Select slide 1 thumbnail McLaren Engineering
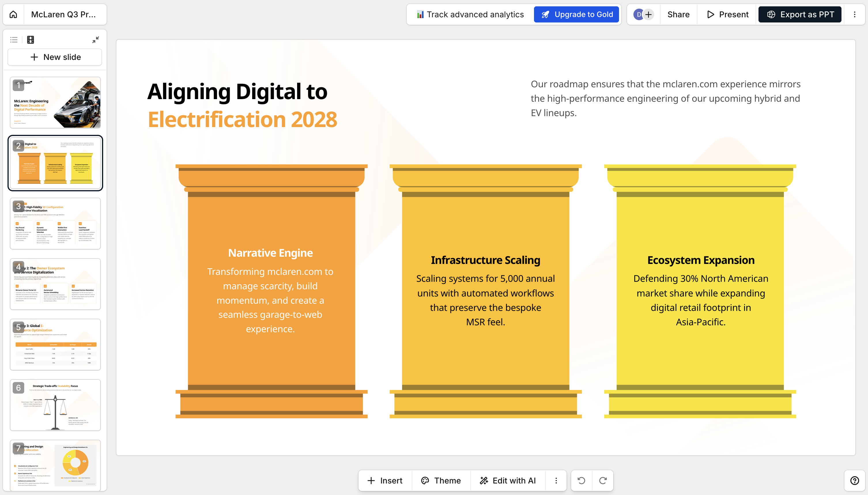 coord(55,102)
